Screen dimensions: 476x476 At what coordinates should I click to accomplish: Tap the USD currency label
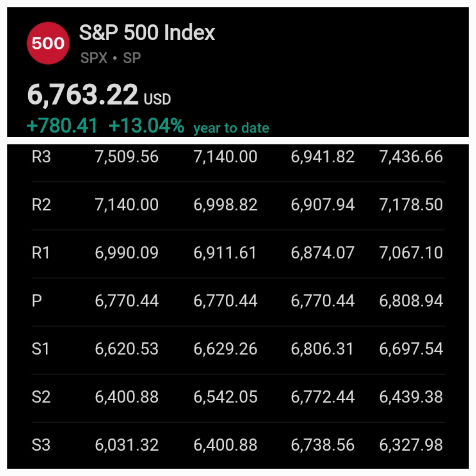[157, 99]
